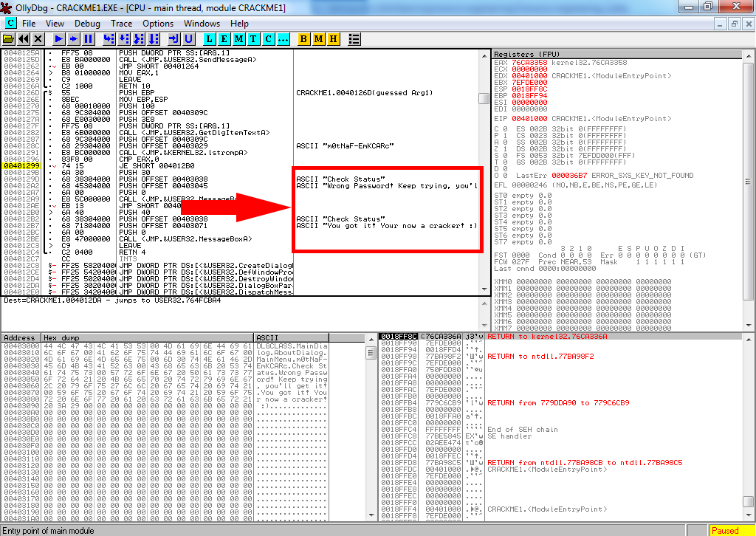Image resolution: width=756 pixels, height=536 pixels.
Task: Run the program with play icon
Action: click(59, 38)
